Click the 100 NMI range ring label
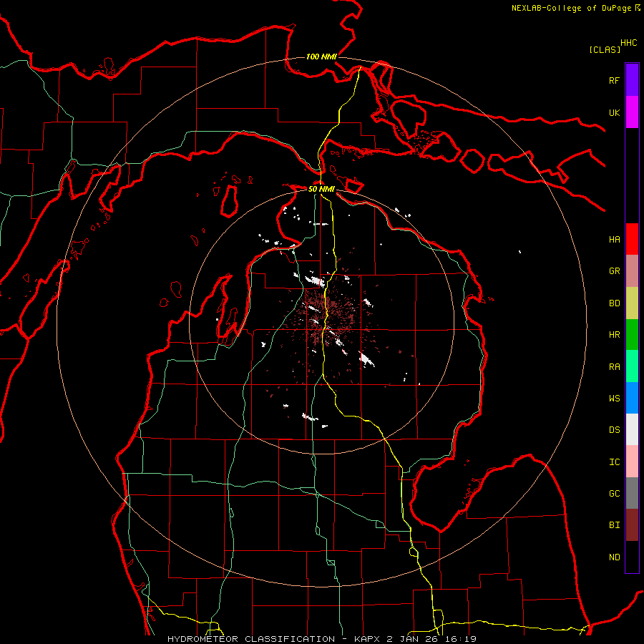The width and height of the screenshot is (644, 644). (x=321, y=57)
